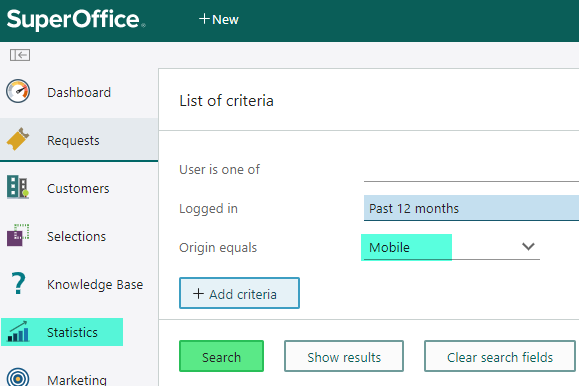Open the Knowledge Base question mark icon
This screenshot has width=579, height=386.
18,283
